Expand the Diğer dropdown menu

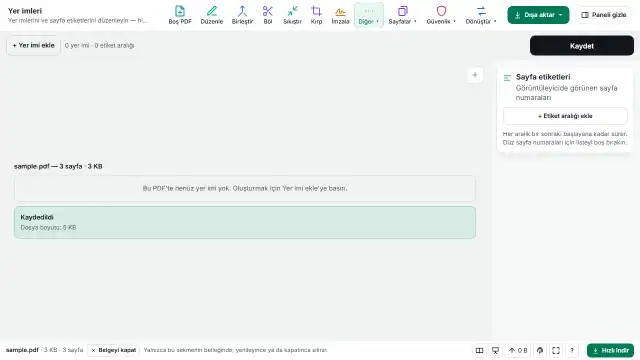pos(369,15)
